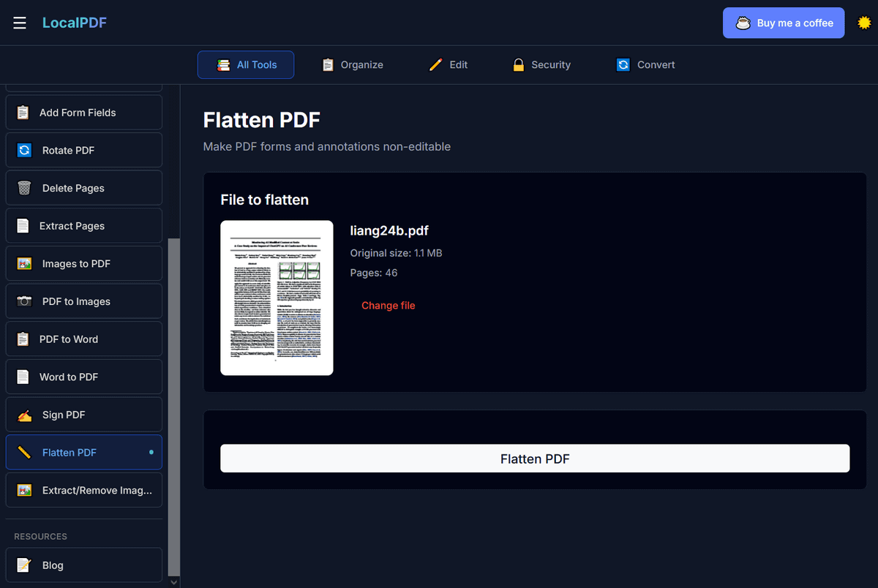Click the refresh icon beside Convert
The height and width of the screenshot is (588, 878).
(623, 65)
